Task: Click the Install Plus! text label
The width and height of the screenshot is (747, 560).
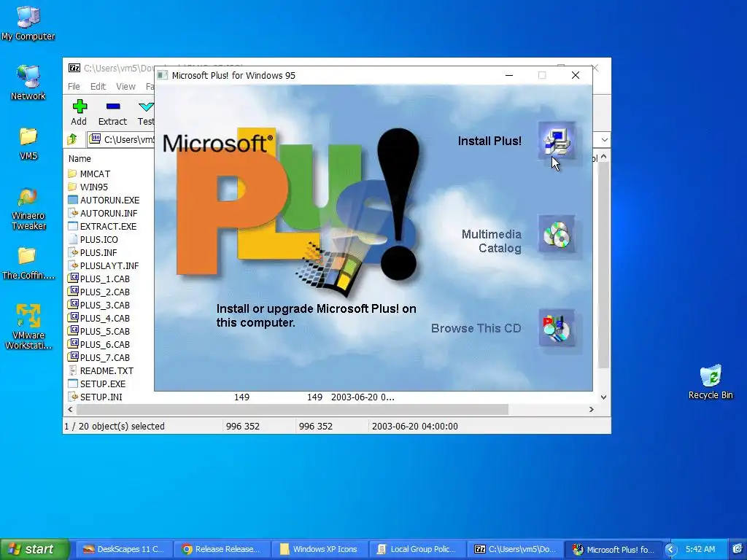Action: click(489, 141)
